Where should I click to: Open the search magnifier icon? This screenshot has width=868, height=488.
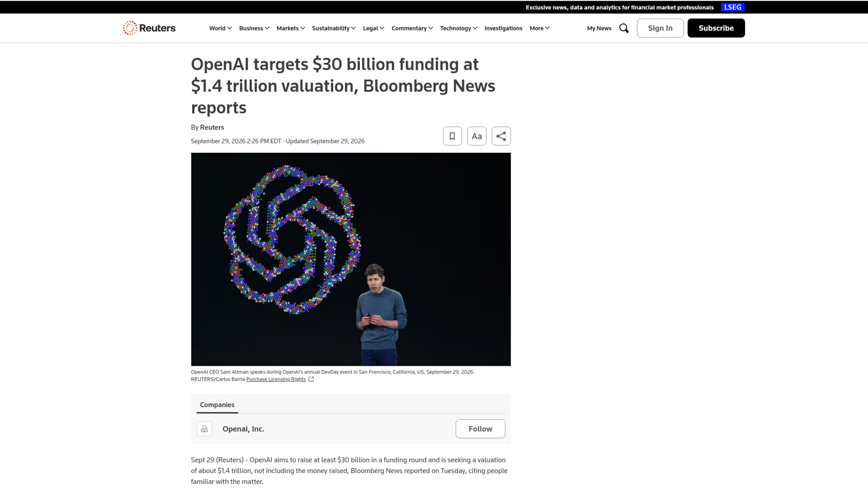pos(624,28)
